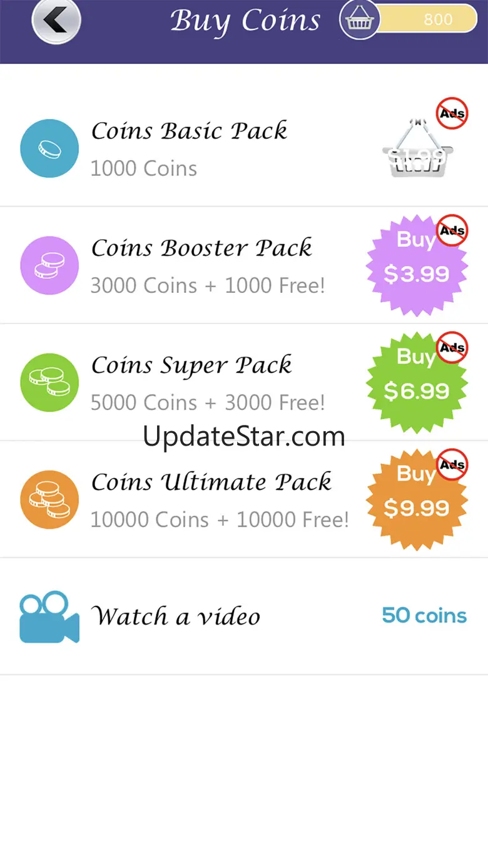Buy Super Pack for $6.99
This screenshot has height=868, width=488.
(417, 382)
